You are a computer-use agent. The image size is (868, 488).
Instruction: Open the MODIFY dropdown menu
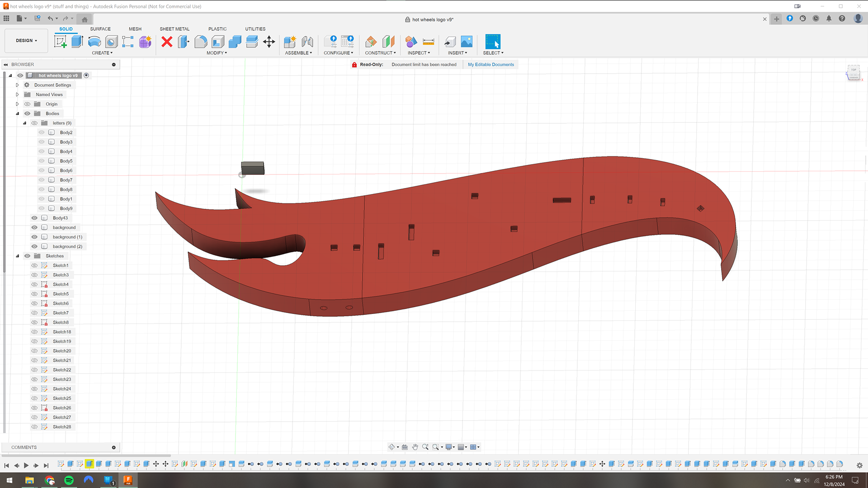217,53
